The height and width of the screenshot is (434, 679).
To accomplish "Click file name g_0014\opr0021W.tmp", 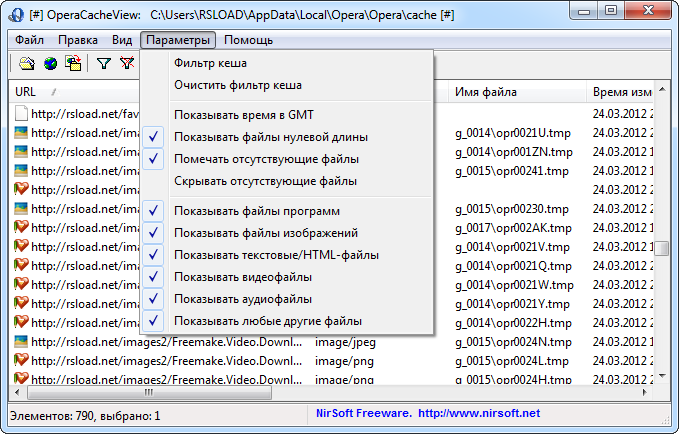I will (514, 285).
